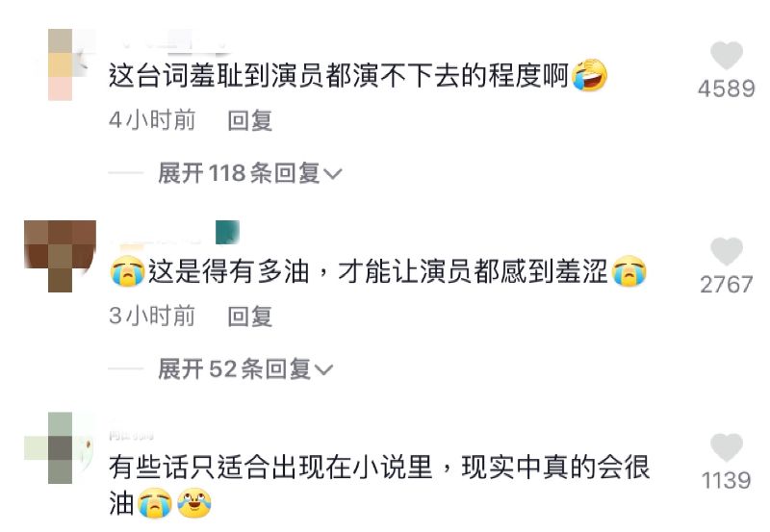The image size is (770, 532).
Task: Expand the 52 replies thread
Action: click(x=245, y=369)
